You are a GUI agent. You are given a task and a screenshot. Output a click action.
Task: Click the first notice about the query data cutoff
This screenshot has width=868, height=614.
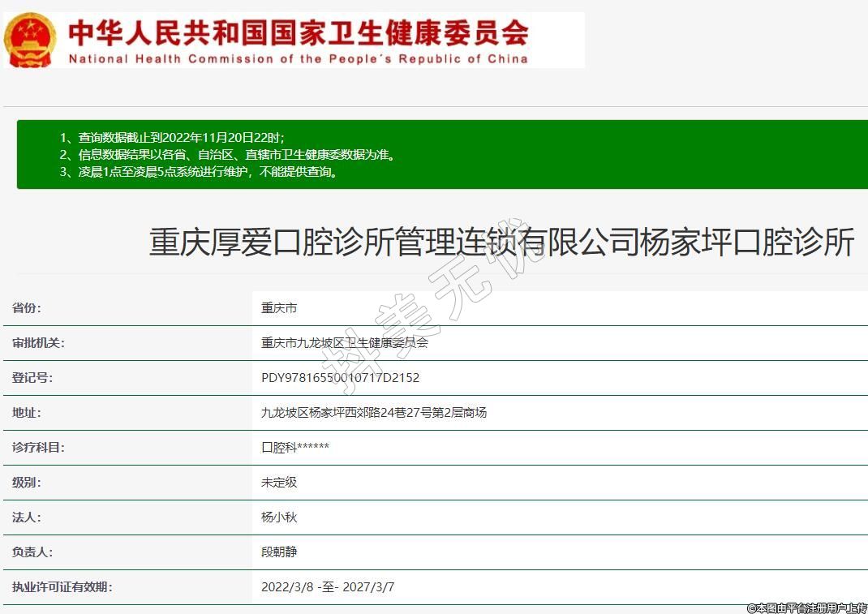(x=172, y=137)
